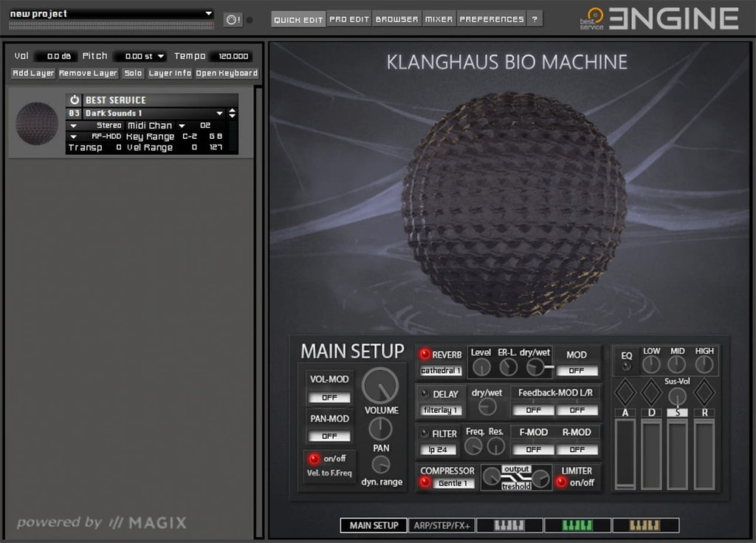Open the tan keyboard page

tap(645, 525)
